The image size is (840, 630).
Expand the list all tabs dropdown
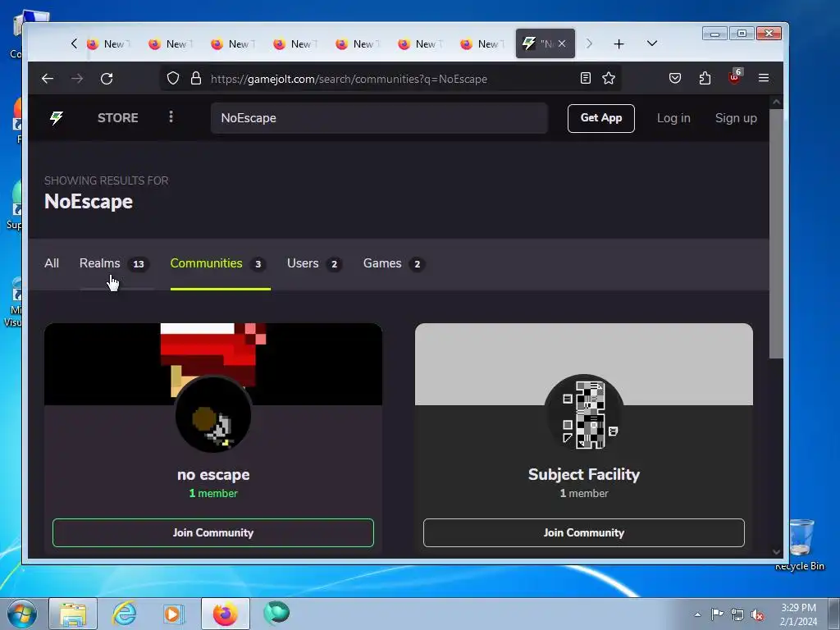click(652, 43)
